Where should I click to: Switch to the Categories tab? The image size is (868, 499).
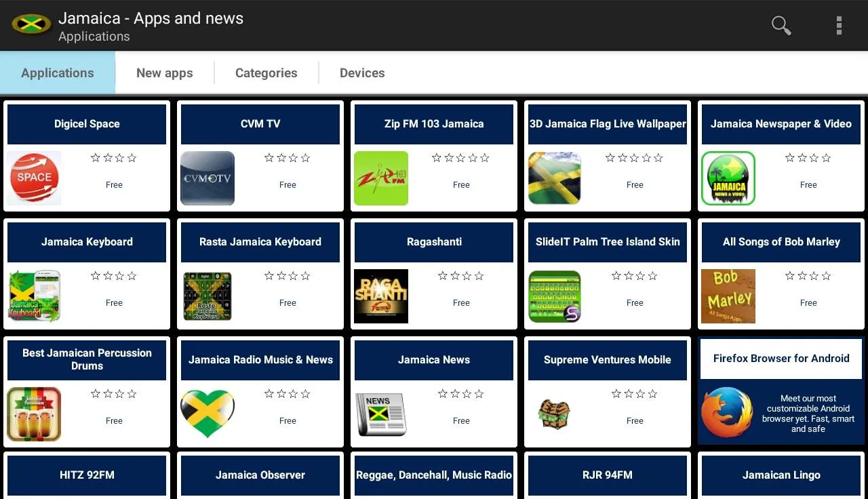click(x=267, y=73)
